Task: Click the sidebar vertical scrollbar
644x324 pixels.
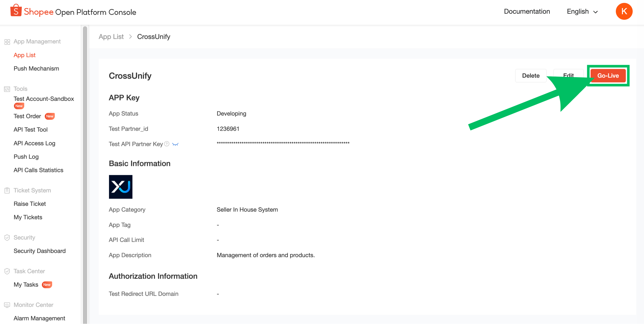Action: tap(85, 174)
